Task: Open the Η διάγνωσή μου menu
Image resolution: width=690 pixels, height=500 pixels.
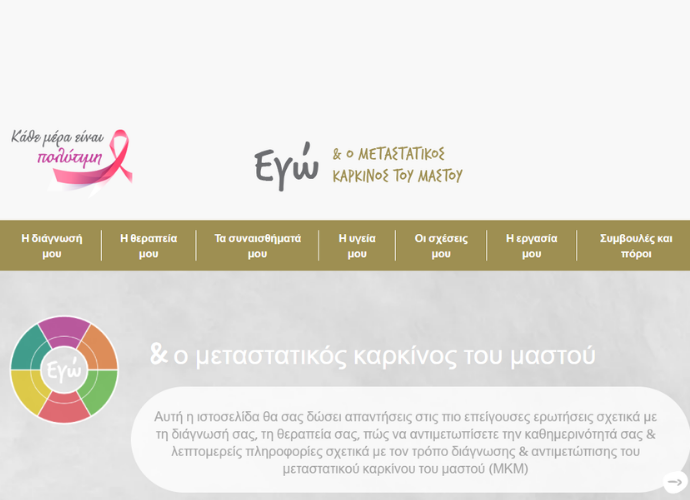Action: 52,246
